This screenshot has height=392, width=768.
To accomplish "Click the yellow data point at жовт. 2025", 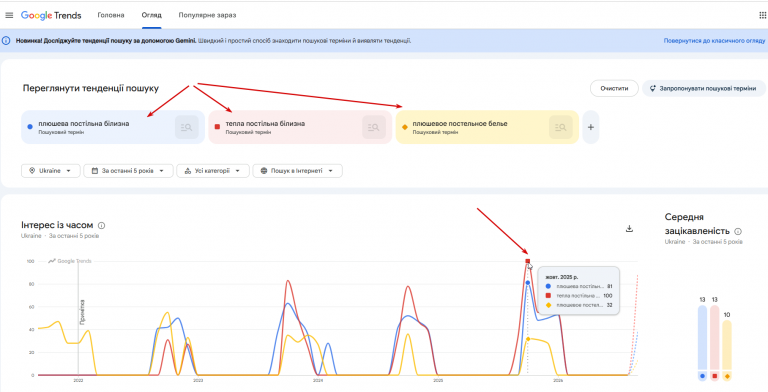I will 528,339.
